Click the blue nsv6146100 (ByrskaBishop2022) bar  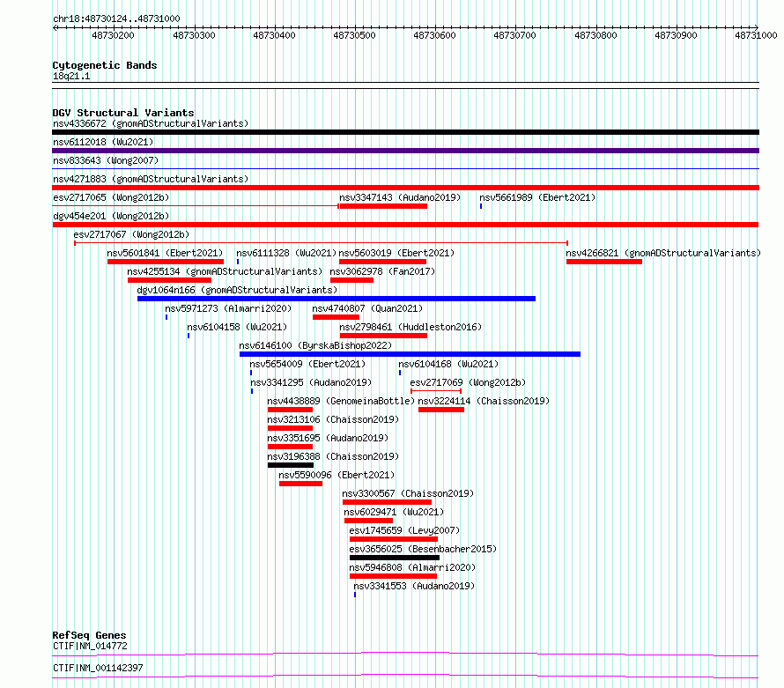point(410,354)
